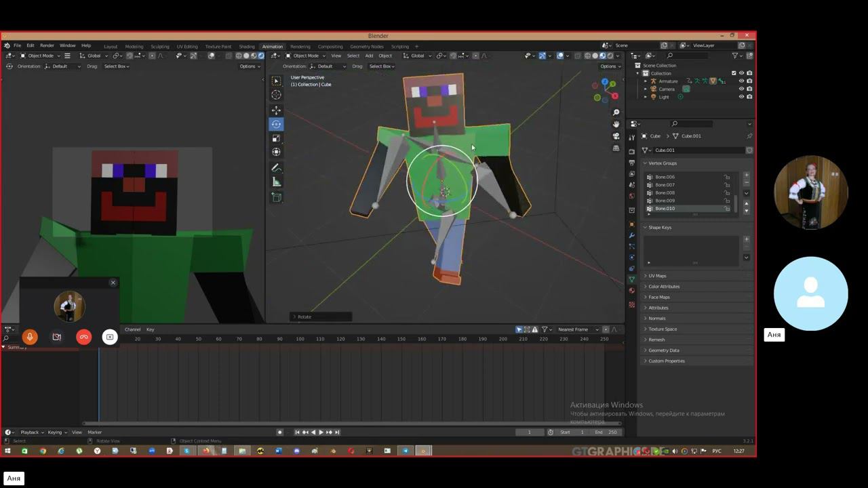Screen dimensions: 868x488
Task: Choose the Scale tool in left toolbar
Action: [276, 138]
